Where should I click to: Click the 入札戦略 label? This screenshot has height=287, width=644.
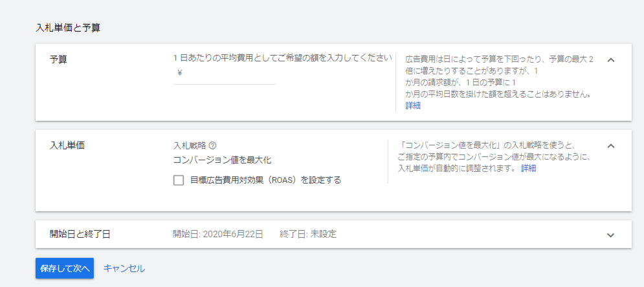coord(190,145)
